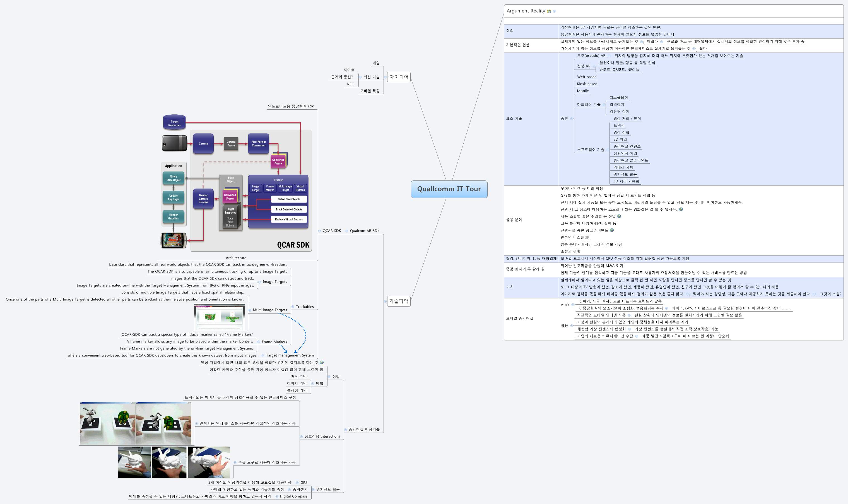Open globe hyperlink beside 전광판을 통한 광고 / 이벤트
Screen dimensions: 848x504
612,230
